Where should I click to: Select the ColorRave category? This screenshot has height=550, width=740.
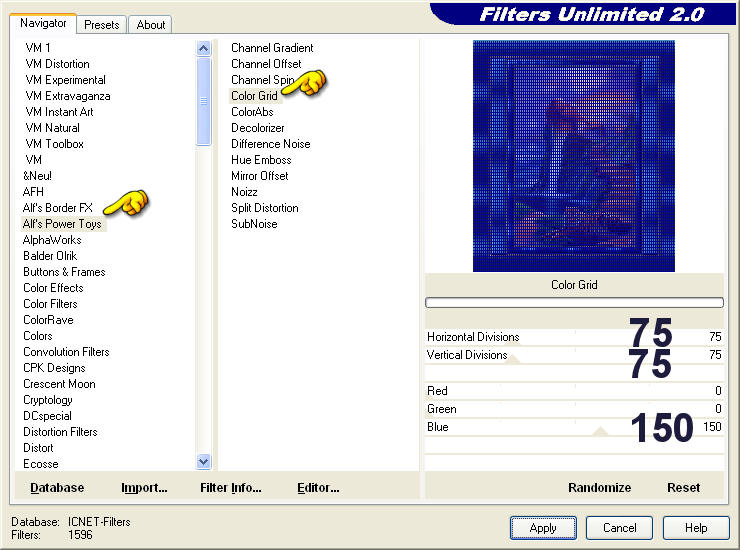tap(48, 320)
